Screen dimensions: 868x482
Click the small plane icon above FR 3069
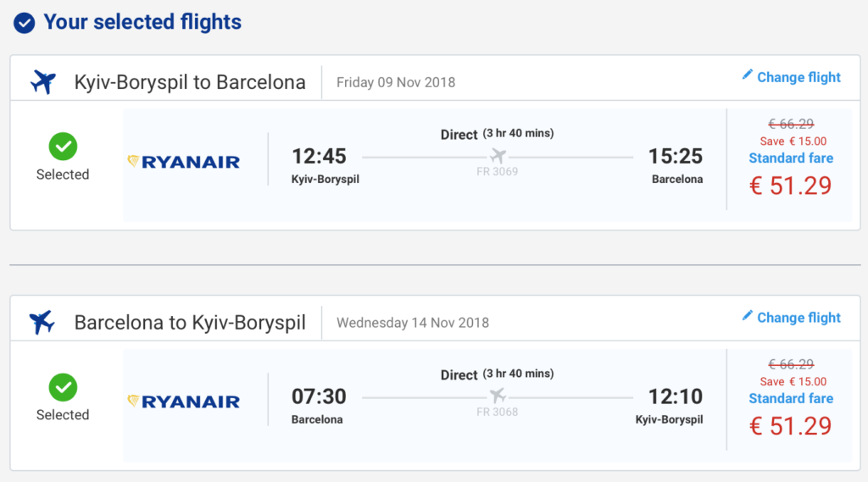coord(498,156)
